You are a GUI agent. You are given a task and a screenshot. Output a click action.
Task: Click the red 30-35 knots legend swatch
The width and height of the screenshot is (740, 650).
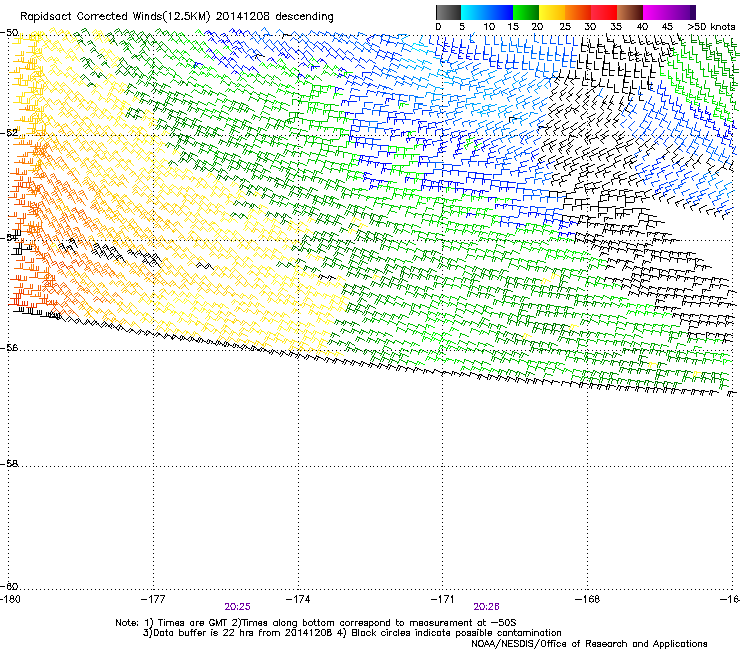click(x=604, y=12)
